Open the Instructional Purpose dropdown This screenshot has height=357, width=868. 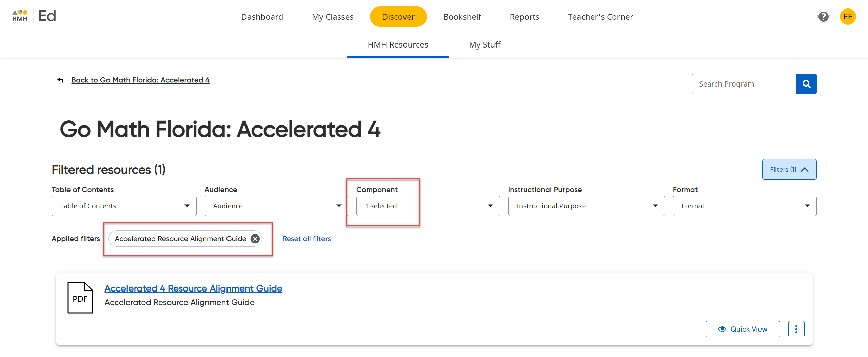point(586,206)
